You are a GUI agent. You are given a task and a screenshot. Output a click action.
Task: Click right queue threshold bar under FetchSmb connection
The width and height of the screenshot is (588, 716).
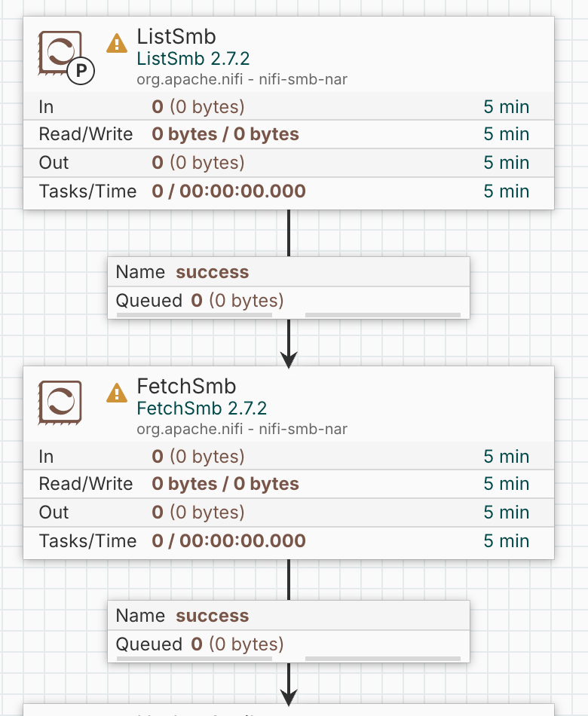point(383,659)
